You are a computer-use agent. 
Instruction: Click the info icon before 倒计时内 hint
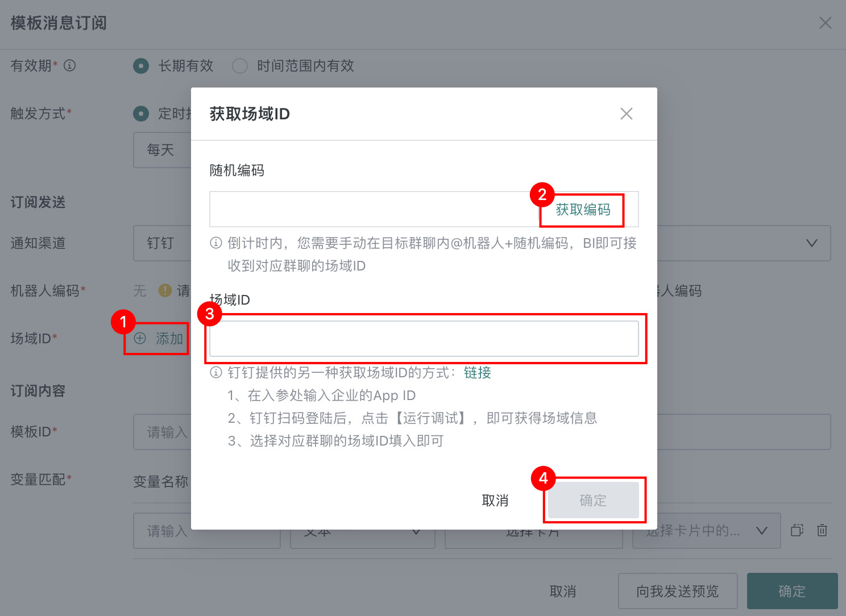216,243
